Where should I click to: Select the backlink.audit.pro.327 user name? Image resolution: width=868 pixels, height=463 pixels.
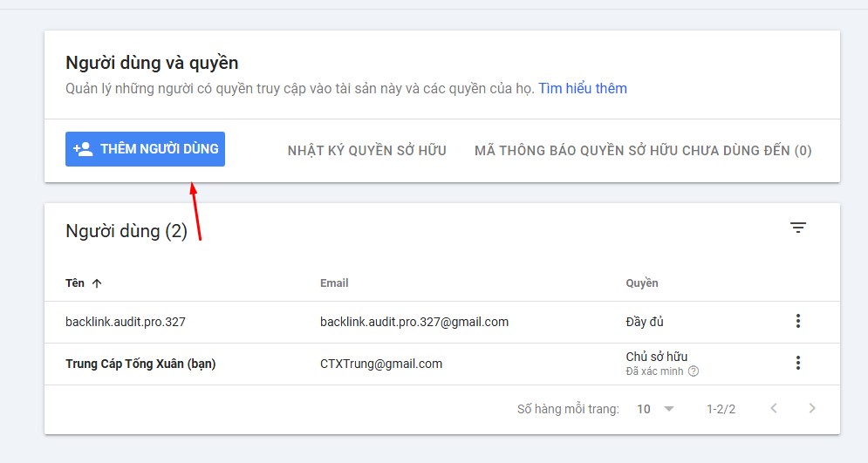pos(126,322)
